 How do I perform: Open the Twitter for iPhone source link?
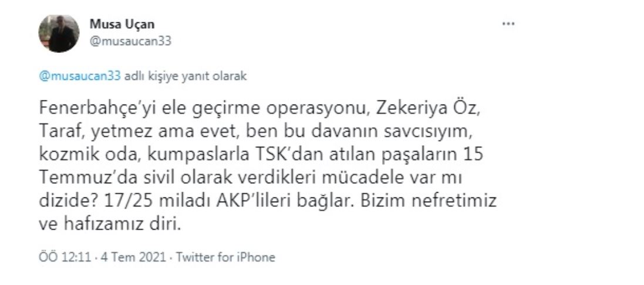(225, 257)
